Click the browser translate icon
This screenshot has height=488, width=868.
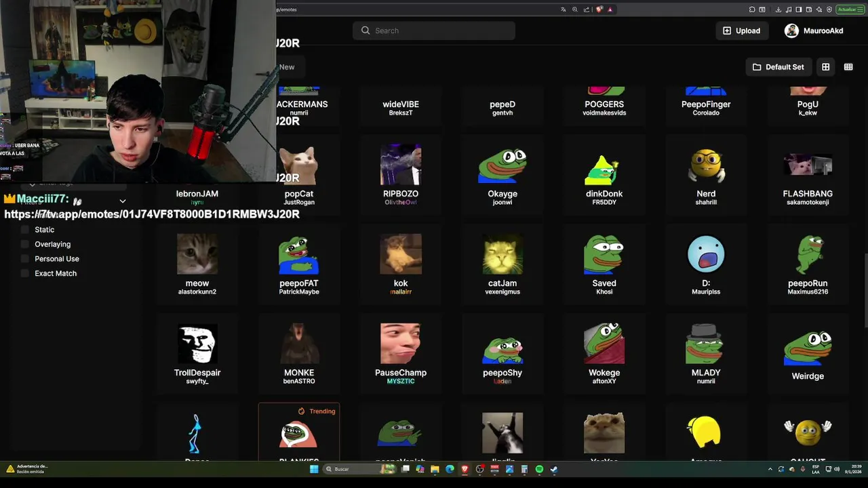[x=563, y=9]
